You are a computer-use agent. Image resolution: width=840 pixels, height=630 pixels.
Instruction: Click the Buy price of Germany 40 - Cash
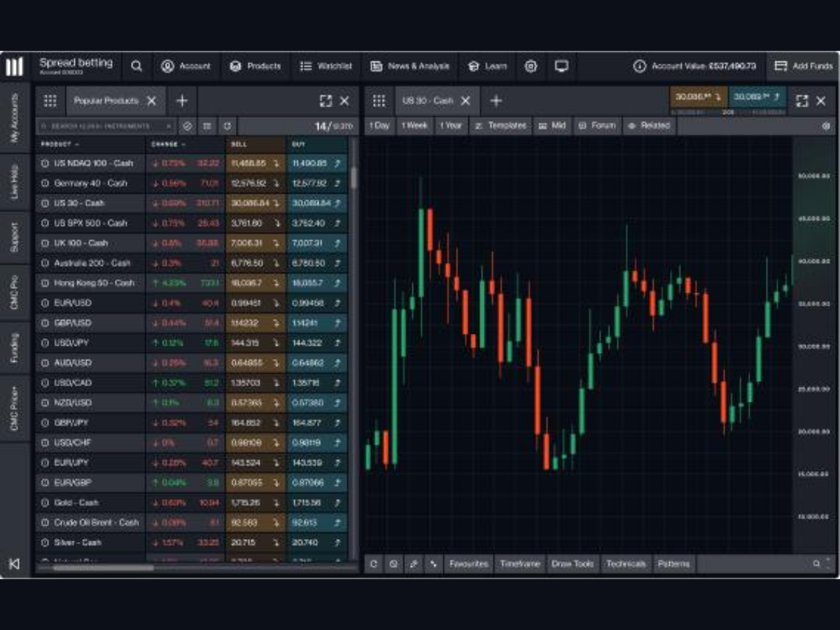coord(317,183)
